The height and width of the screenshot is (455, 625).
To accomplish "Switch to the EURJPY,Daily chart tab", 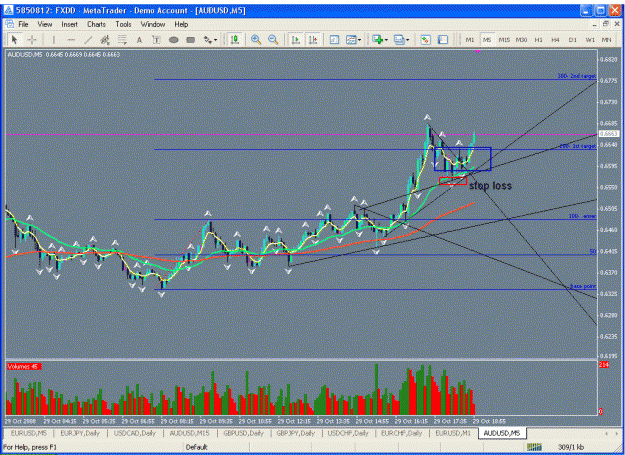I will 80,433.
